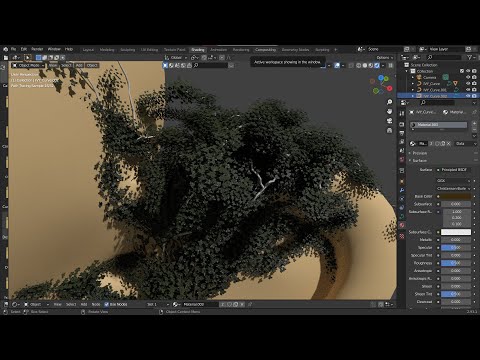Select rendered viewport shading mode
The height and width of the screenshot is (360, 480).
coord(377,65)
